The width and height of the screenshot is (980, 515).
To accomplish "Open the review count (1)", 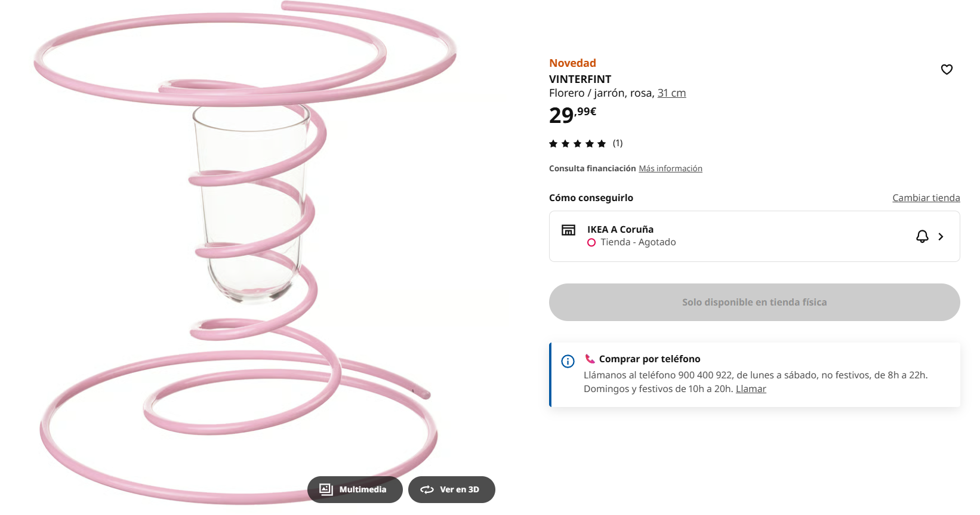I will pyautogui.click(x=618, y=143).
